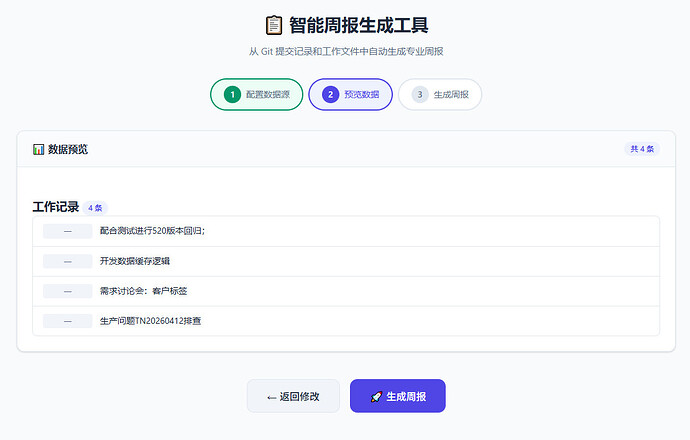This screenshot has height=440, width=690.
Task: Select the record 需求讨论会：客户标签
Action: tap(152, 291)
